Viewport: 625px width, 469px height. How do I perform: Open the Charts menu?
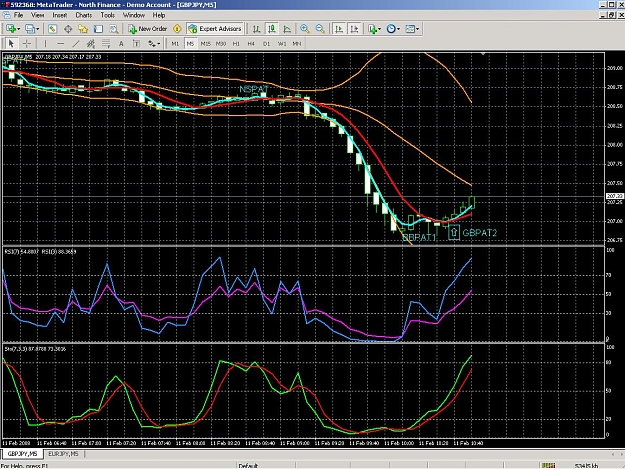click(84, 15)
